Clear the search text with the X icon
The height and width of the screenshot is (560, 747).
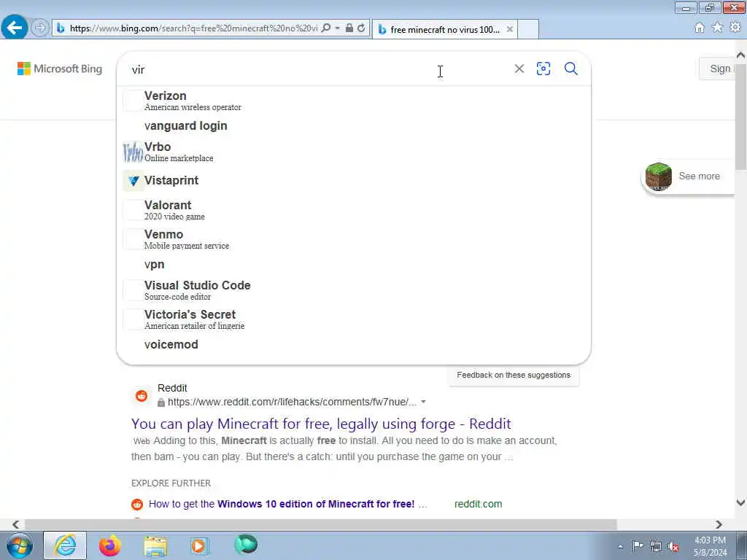pos(519,69)
